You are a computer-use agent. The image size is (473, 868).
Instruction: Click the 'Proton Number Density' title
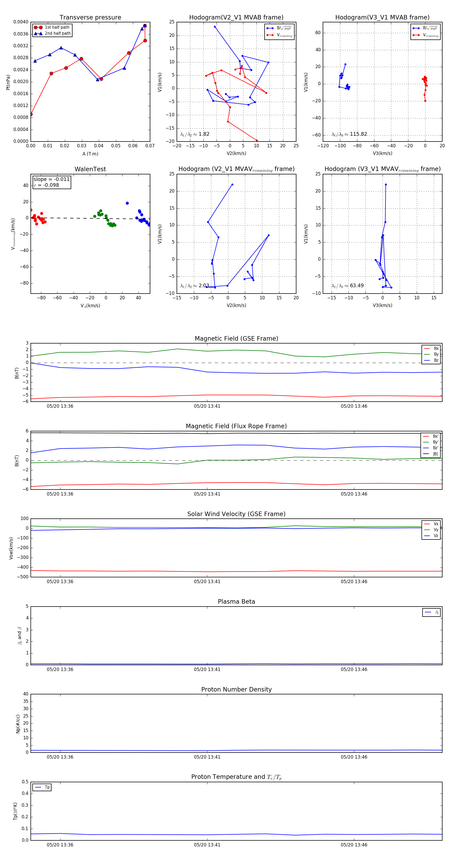coord(236,689)
